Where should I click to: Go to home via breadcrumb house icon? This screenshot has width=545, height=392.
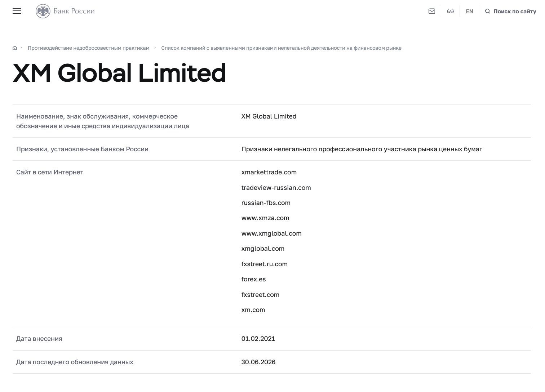tap(15, 48)
